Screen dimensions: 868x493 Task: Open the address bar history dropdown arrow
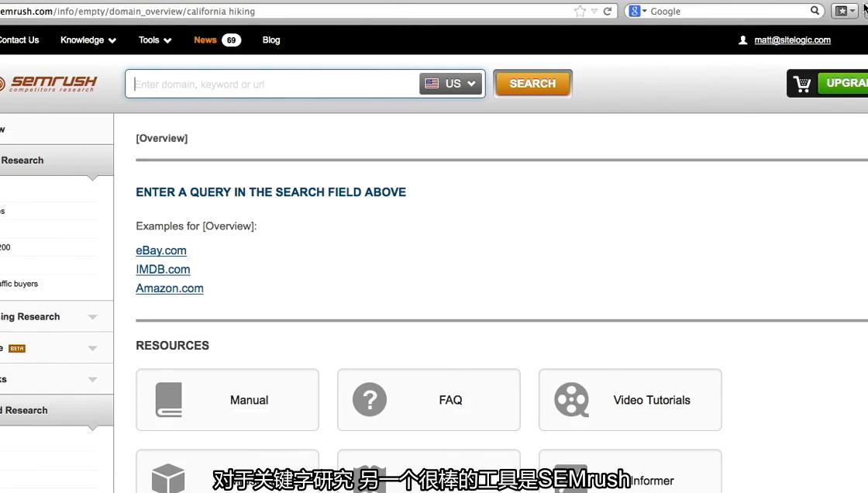click(x=594, y=11)
